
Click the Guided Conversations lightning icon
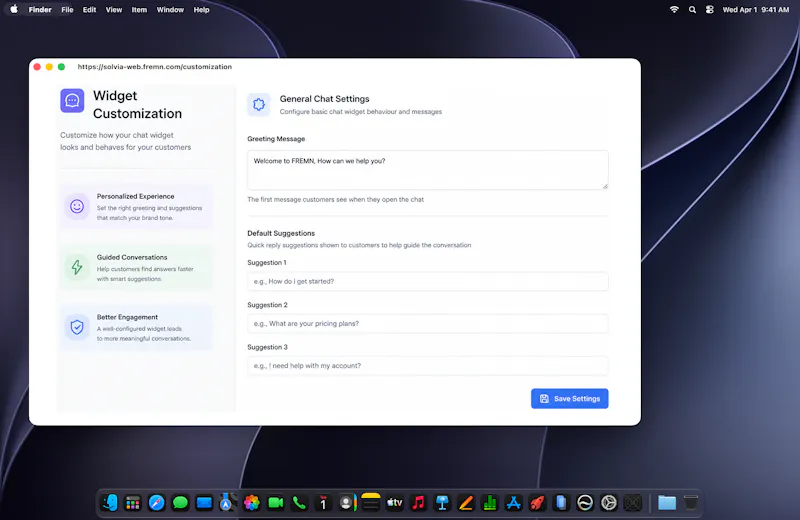pos(77,267)
